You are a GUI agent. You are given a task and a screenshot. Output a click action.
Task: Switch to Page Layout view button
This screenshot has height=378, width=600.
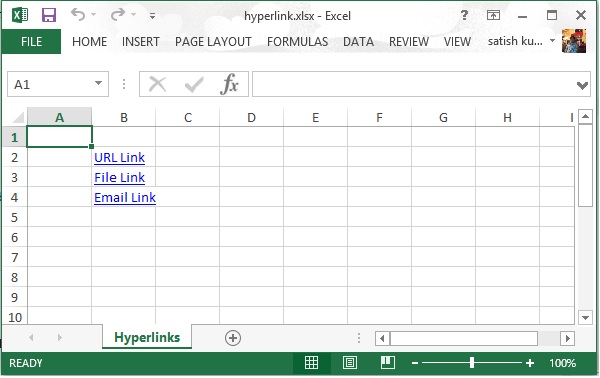tap(350, 363)
